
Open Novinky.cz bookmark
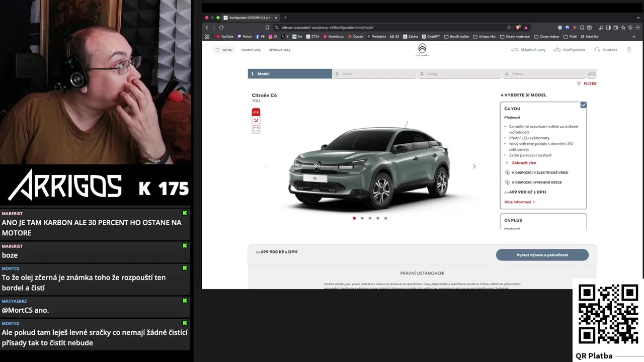pos(334,36)
